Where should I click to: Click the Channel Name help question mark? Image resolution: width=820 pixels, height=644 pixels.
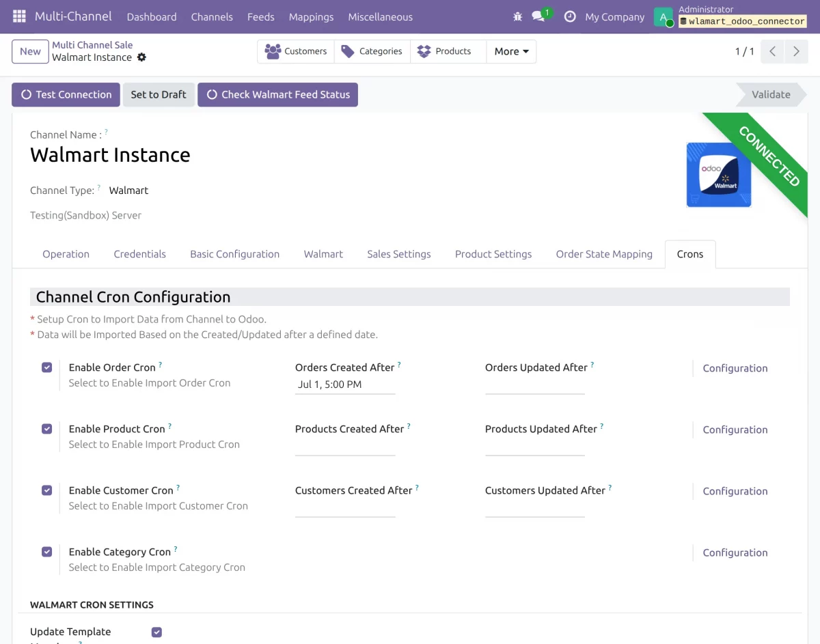pyautogui.click(x=106, y=132)
